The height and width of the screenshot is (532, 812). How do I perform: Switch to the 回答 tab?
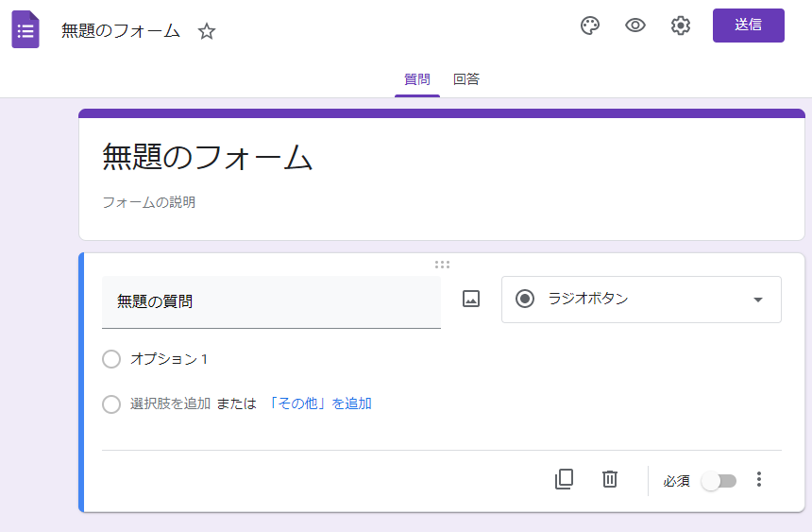tap(466, 79)
